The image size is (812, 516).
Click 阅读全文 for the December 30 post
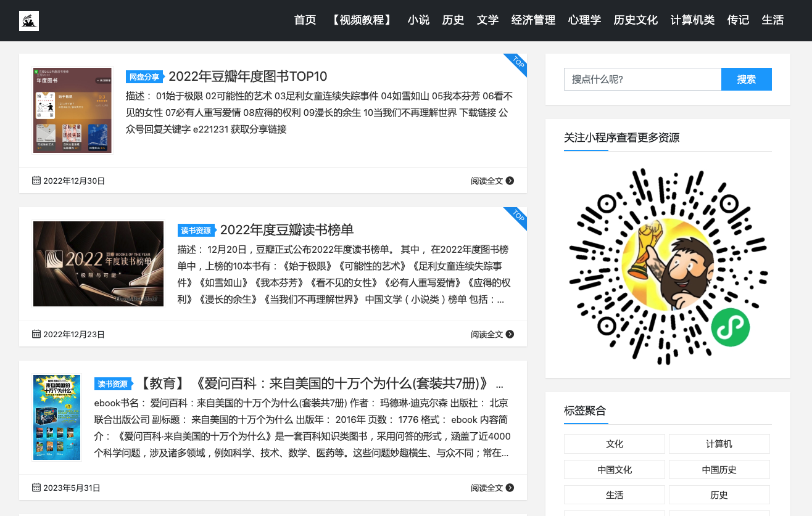(x=487, y=181)
